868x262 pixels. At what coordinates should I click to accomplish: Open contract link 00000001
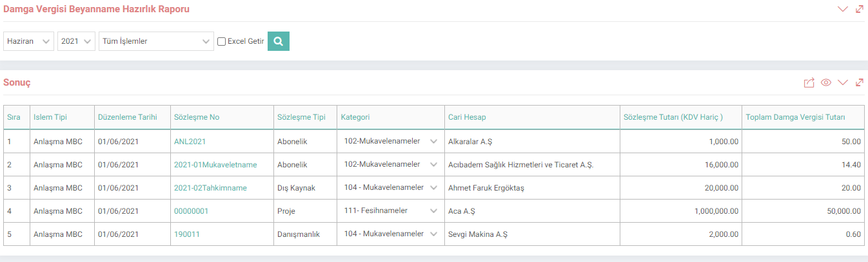tap(191, 211)
